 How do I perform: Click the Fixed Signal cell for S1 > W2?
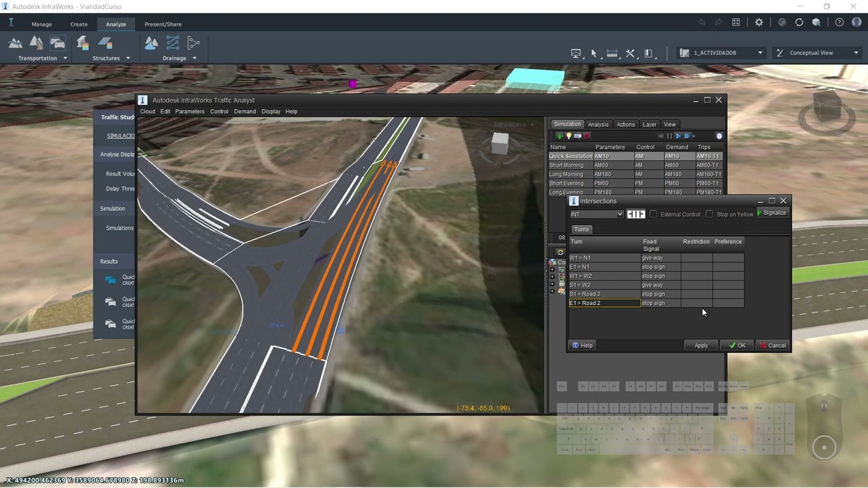660,285
